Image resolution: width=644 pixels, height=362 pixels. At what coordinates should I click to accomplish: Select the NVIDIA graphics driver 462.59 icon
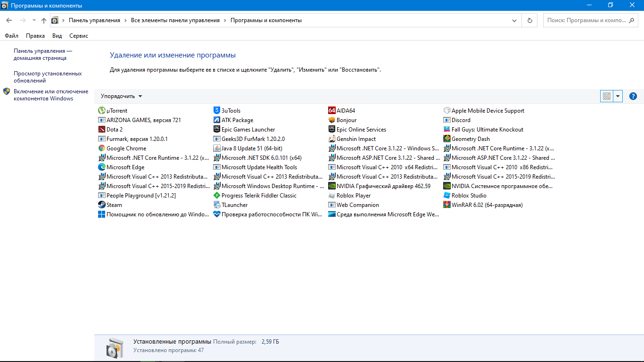(x=332, y=186)
